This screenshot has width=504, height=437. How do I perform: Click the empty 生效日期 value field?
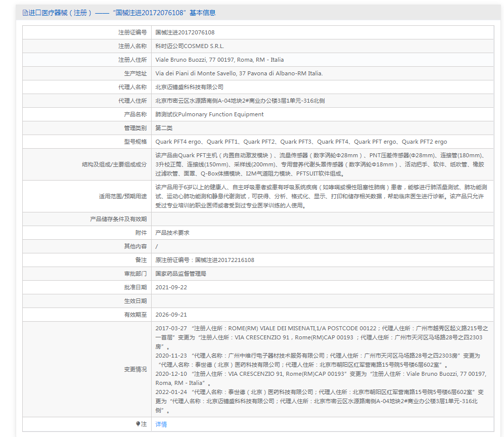(322, 301)
